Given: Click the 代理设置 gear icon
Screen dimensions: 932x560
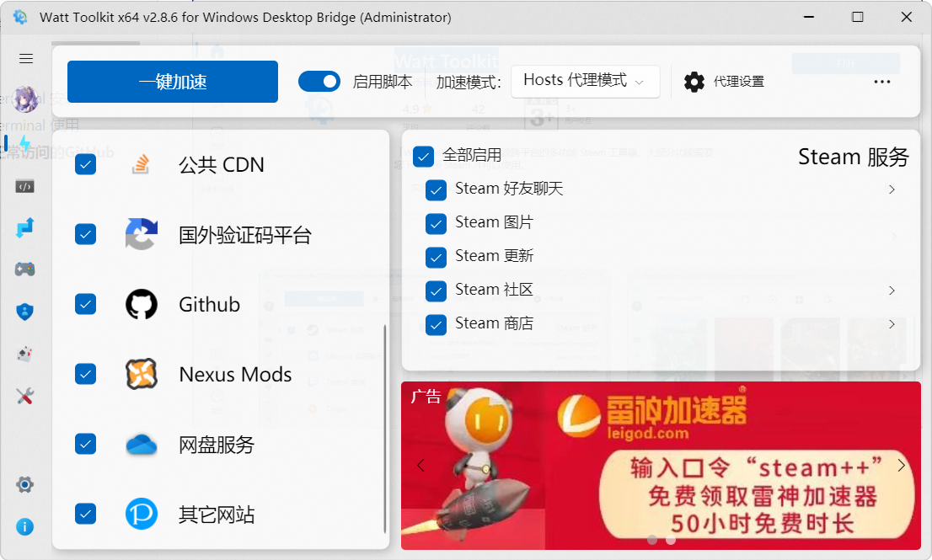Looking at the screenshot, I should click(x=694, y=82).
